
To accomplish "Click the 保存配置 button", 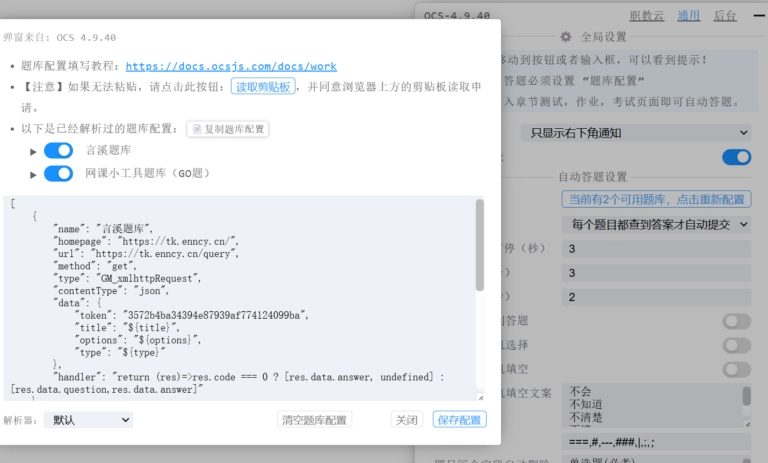I will pos(459,420).
